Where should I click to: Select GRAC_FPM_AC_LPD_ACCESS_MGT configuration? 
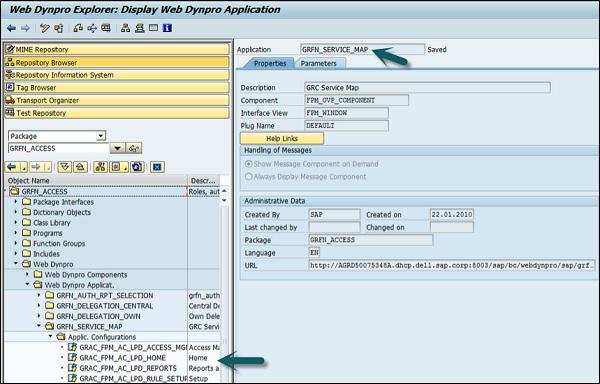click(133, 347)
